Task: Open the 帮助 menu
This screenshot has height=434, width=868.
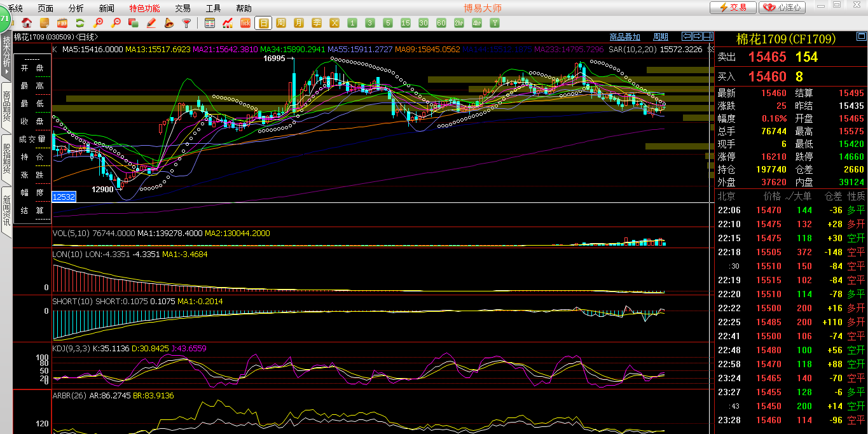Action: coord(244,8)
